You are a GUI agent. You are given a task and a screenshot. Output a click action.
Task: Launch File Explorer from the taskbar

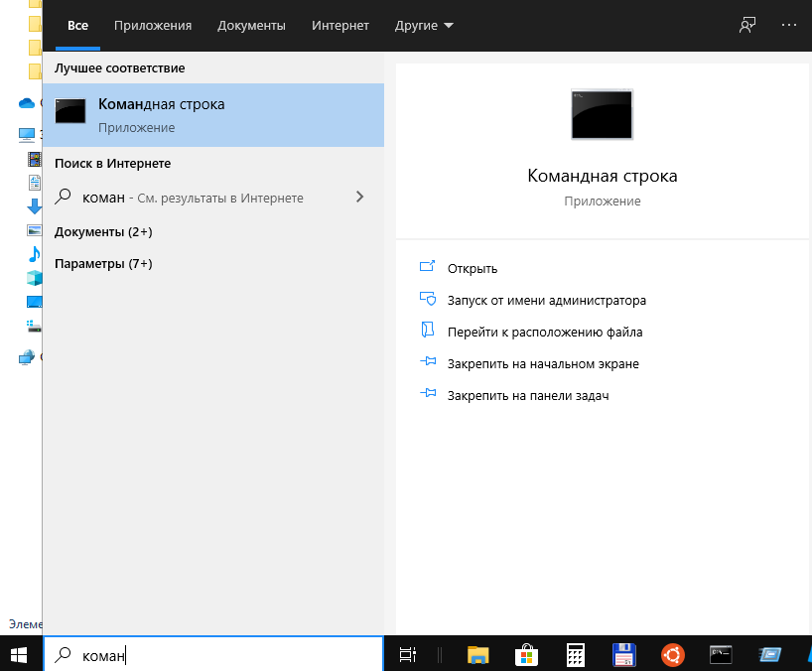click(478, 654)
